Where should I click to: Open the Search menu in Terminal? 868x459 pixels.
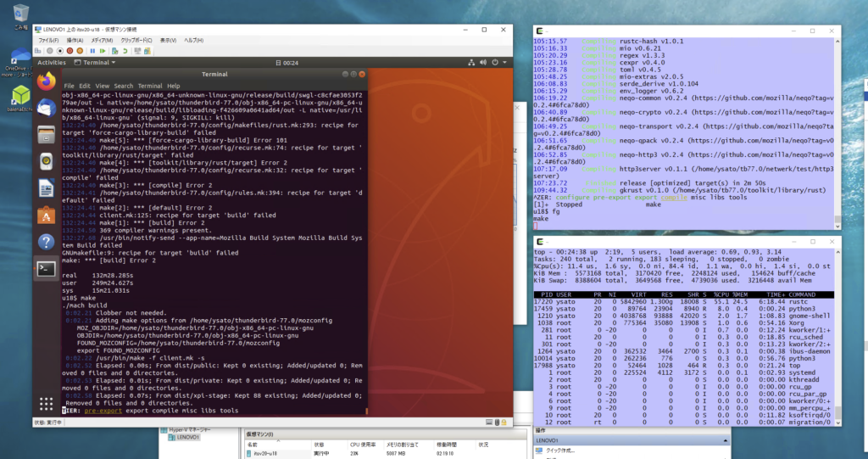tap(124, 86)
